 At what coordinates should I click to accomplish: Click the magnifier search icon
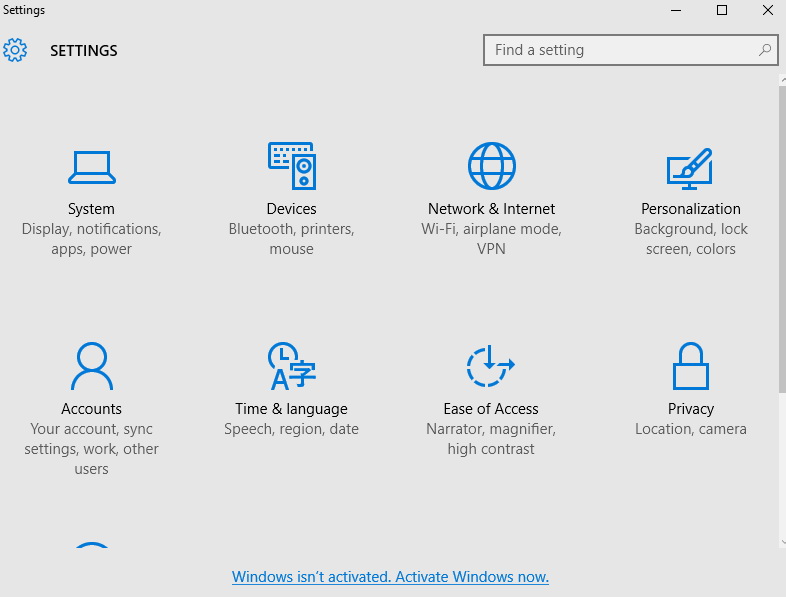click(x=765, y=50)
